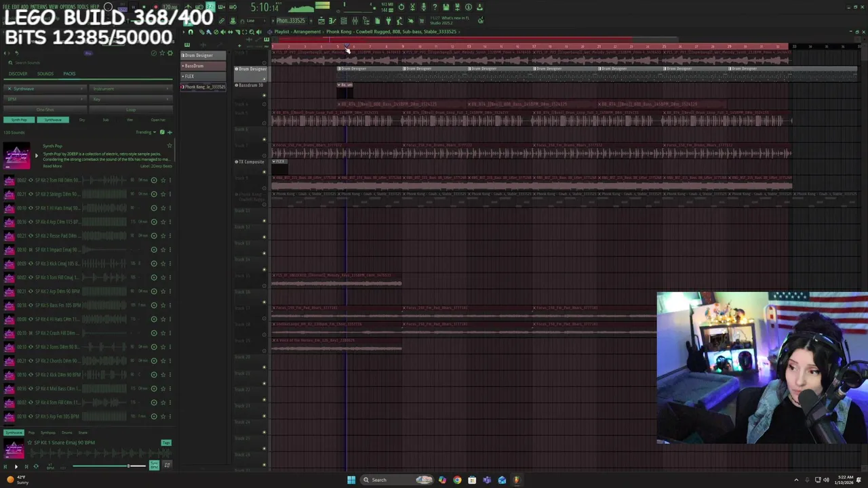Viewport: 868px width, 488px height.
Task: Switch to the SOUNDS tab
Action: [x=45, y=74]
